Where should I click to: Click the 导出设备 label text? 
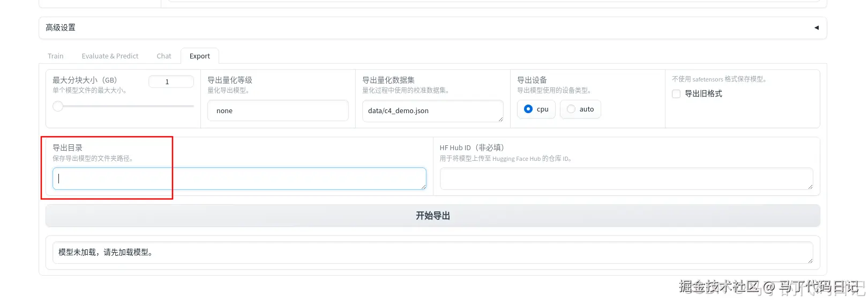[x=532, y=80]
